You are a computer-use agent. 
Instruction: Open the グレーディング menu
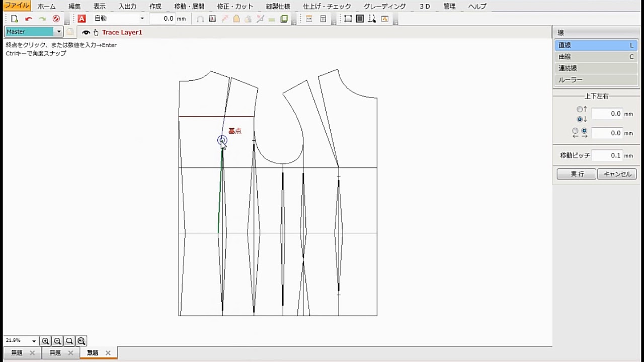tap(385, 7)
